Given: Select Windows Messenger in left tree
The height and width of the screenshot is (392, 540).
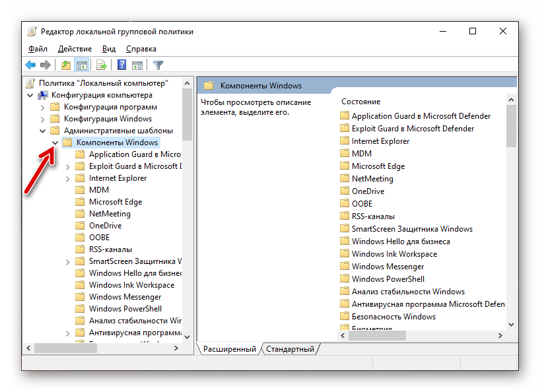Looking at the screenshot, I should tap(125, 297).
